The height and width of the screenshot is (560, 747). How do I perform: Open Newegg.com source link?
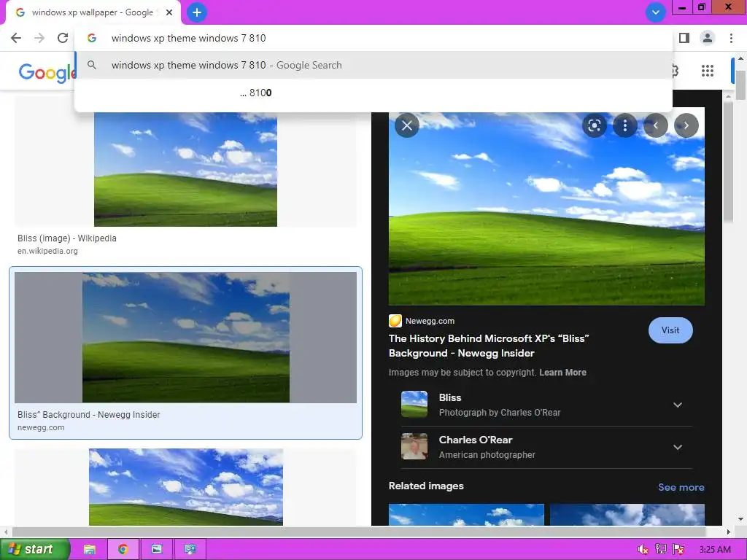click(430, 321)
